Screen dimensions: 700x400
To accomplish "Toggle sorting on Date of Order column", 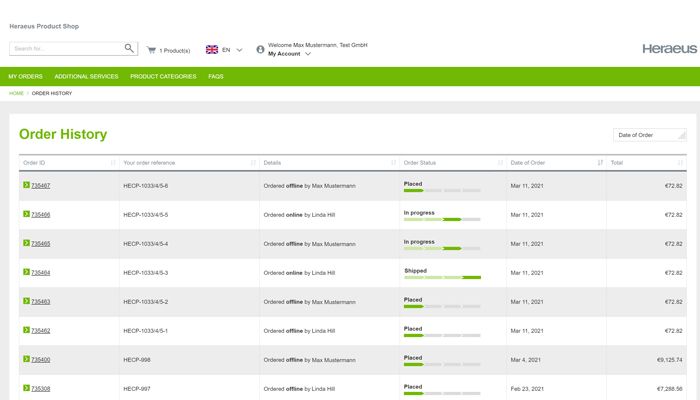I will [600, 162].
